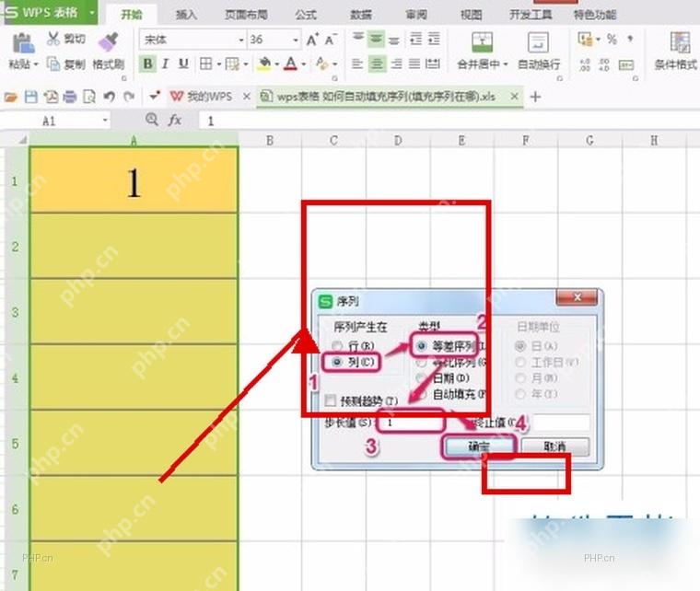
Task: Align cell text left
Action: [357, 64]
